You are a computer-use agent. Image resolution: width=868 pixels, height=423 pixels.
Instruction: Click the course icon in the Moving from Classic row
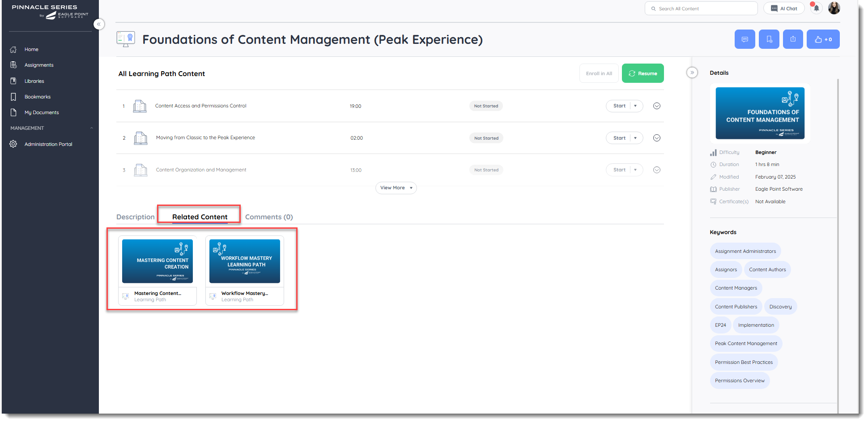click(x=140, y=138)
